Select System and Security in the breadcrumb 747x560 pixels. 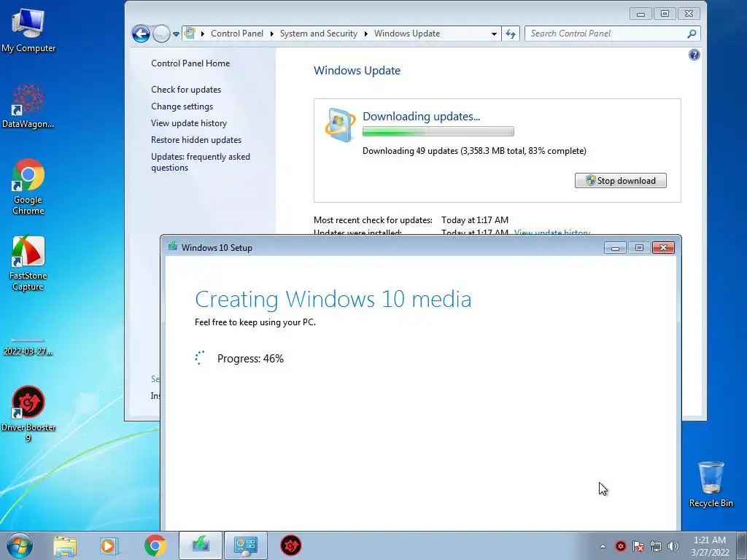click(318, 34)
